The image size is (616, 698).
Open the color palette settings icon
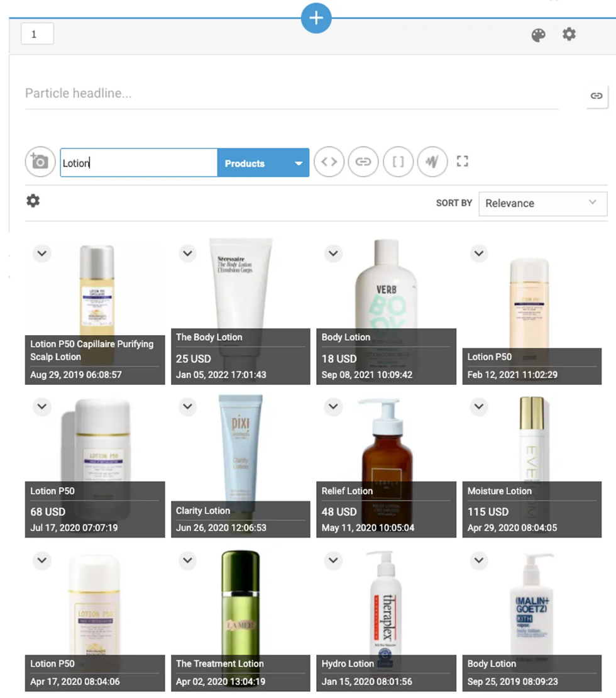(539, 35)
